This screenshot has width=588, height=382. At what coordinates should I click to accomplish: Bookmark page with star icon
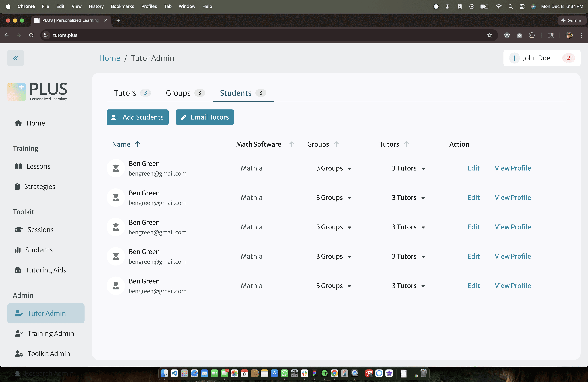click(489, 35)
